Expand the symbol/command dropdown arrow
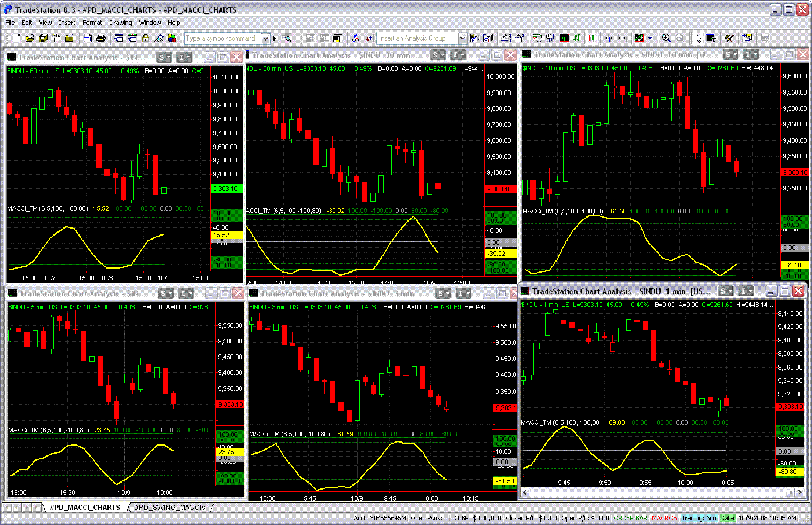Viewport: 812px width, 525px height. point(266,38)
